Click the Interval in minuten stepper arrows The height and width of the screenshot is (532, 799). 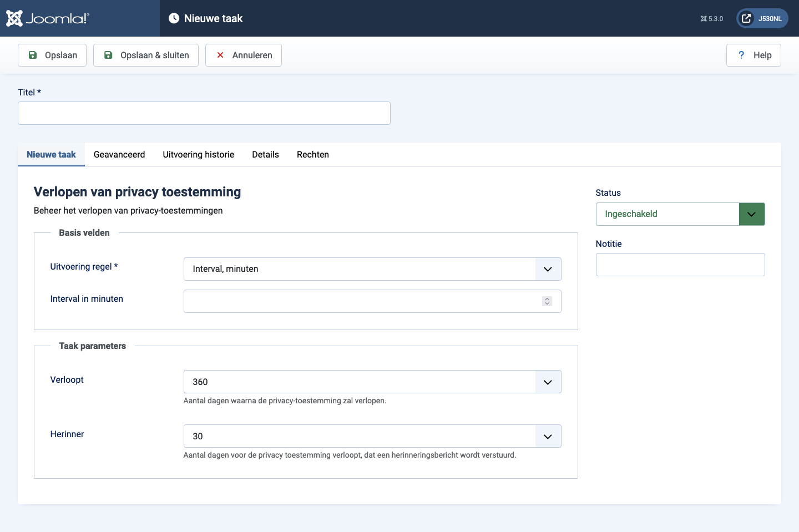547,301
